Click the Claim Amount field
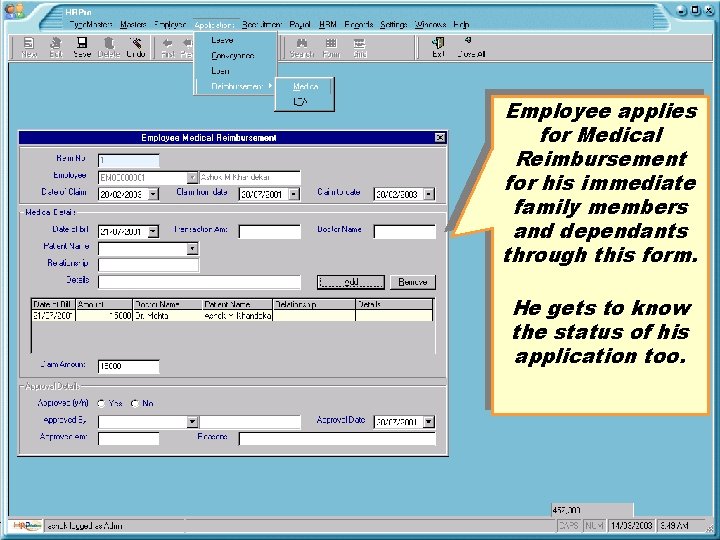The image size is (720, 540). pyautogui.click(x=129, y=366)
